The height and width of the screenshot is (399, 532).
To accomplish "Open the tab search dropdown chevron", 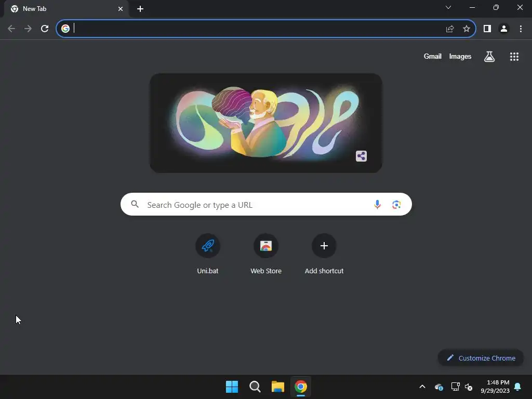I will point(448,7).
